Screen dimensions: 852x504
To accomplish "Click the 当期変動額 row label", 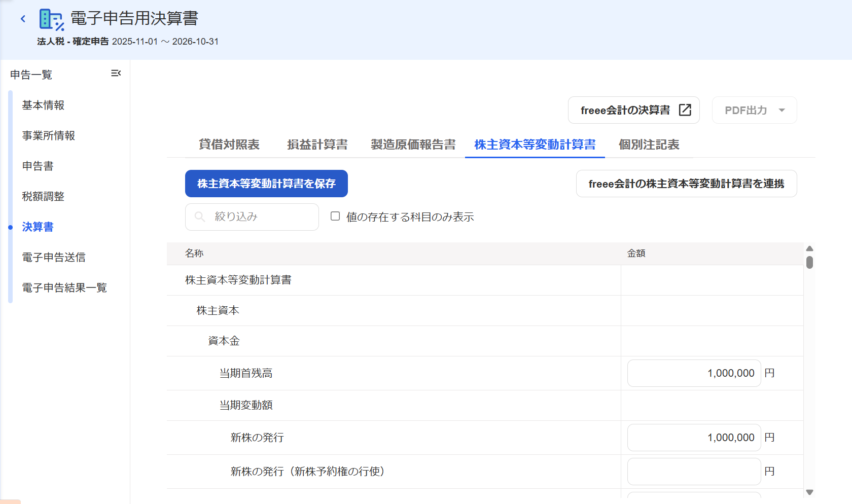I will coord(246,405).
